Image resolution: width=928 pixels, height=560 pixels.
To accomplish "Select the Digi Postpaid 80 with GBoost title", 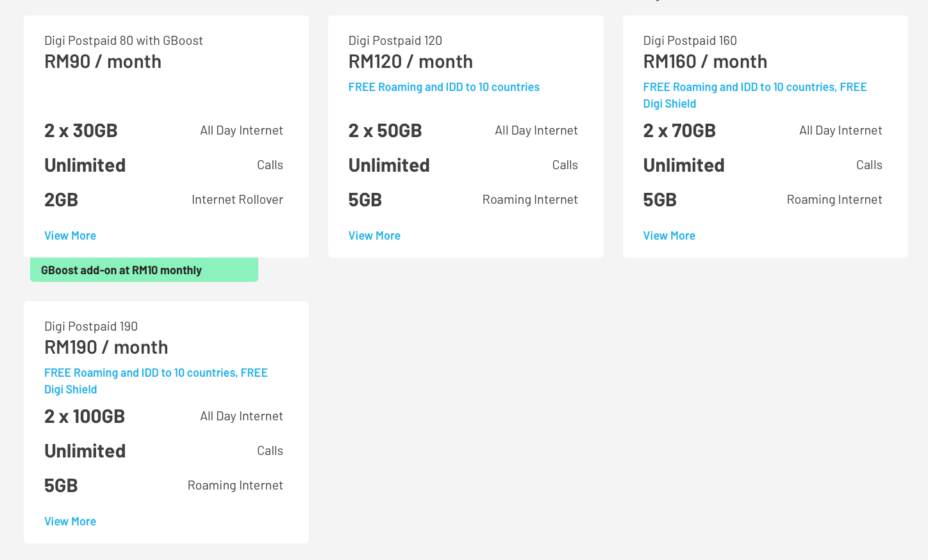I will 124,40.
